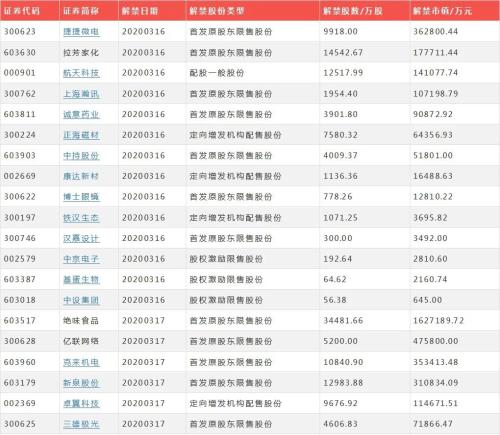The height and width of the screenshot is (435, 500).
Task: Select market value 1627189.72
Action: (x=439, y=321)
